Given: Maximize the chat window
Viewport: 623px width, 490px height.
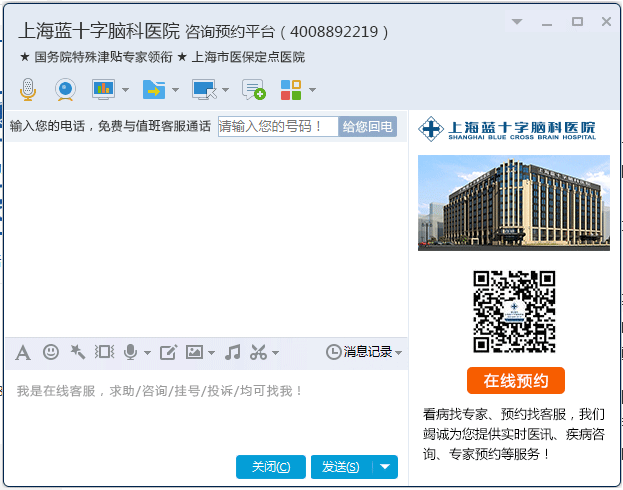Looking at the screenshot, I should coord(577,21).
